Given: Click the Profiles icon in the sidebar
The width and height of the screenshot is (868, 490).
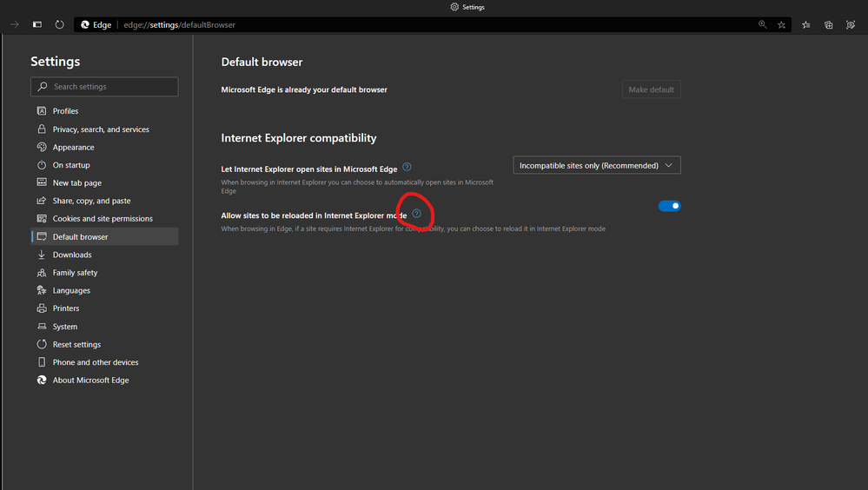Looking at the screenshot, I should click(x=42, y=110).
